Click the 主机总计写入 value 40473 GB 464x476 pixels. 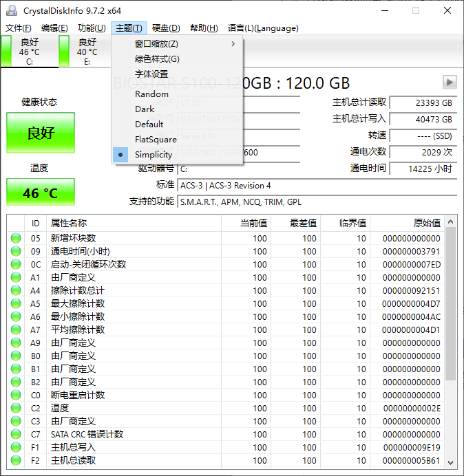423,119
